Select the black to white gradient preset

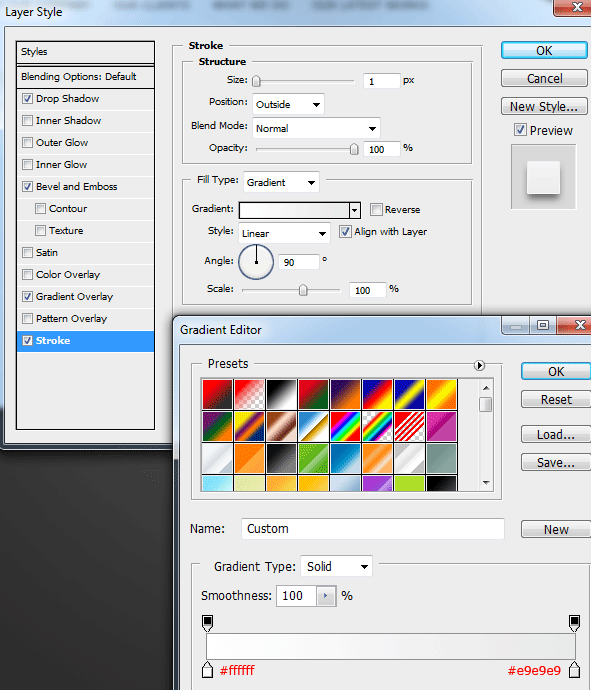click(281, 394)
